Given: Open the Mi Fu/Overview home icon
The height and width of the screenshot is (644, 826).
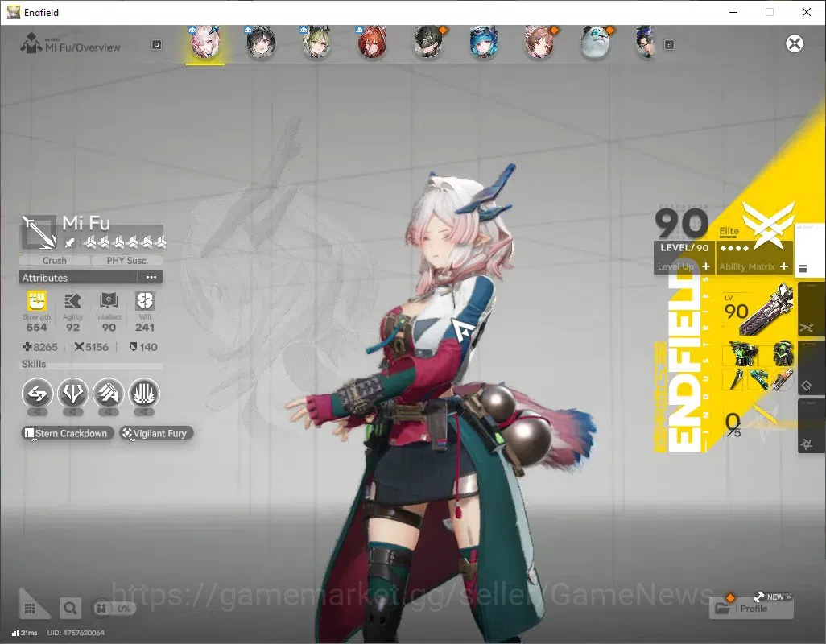Looking at the screenshot, I should (x=31, y=43).
